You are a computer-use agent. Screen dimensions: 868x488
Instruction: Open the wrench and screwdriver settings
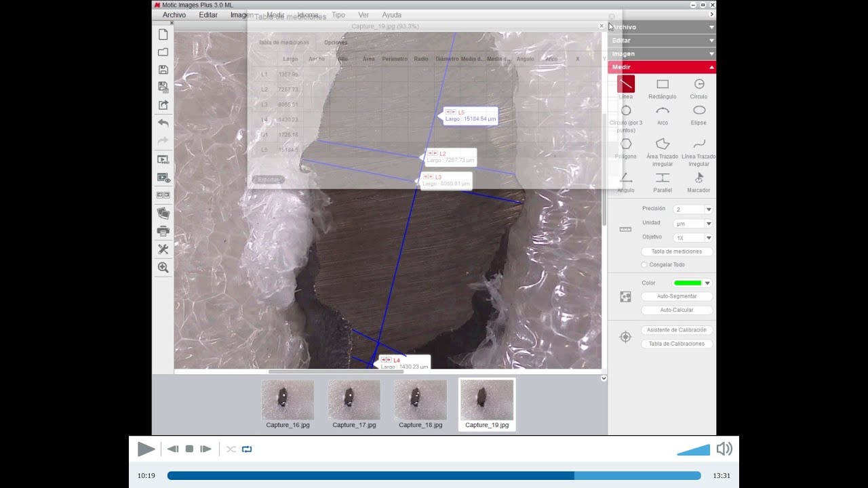[x=163, y=249]
